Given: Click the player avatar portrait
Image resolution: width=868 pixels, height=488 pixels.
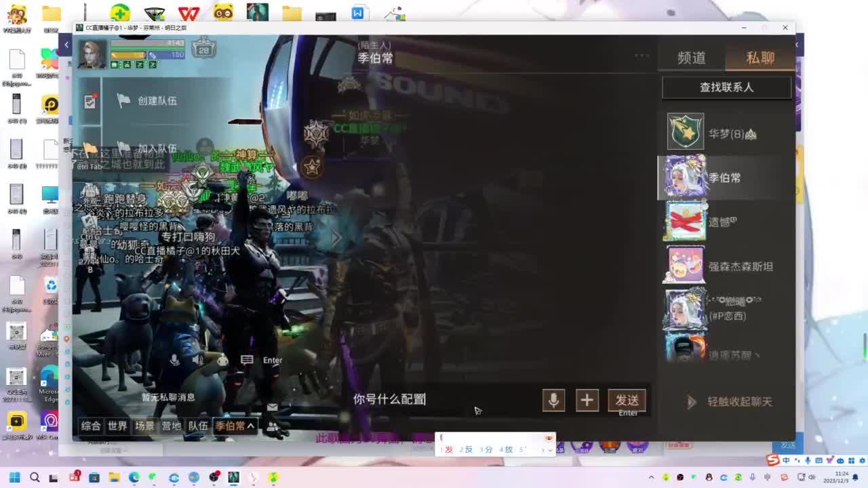Looking at the screenshot, I should [x=93, y=54].
